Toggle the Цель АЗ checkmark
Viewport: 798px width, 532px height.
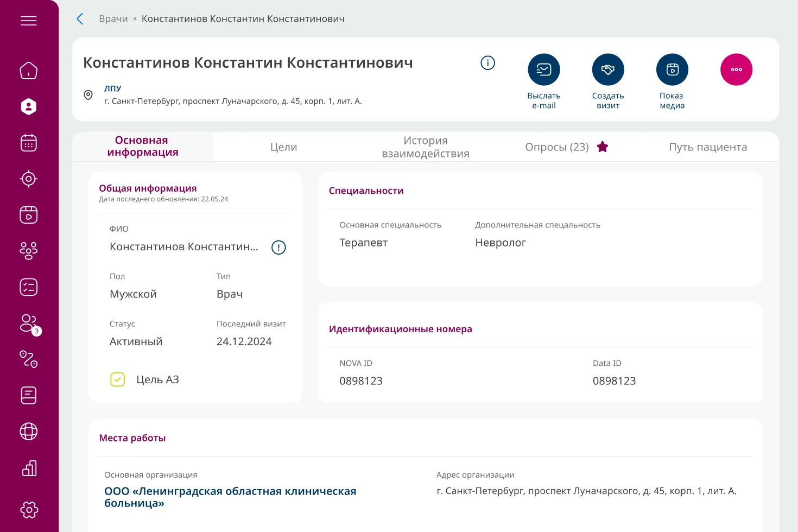117,379
